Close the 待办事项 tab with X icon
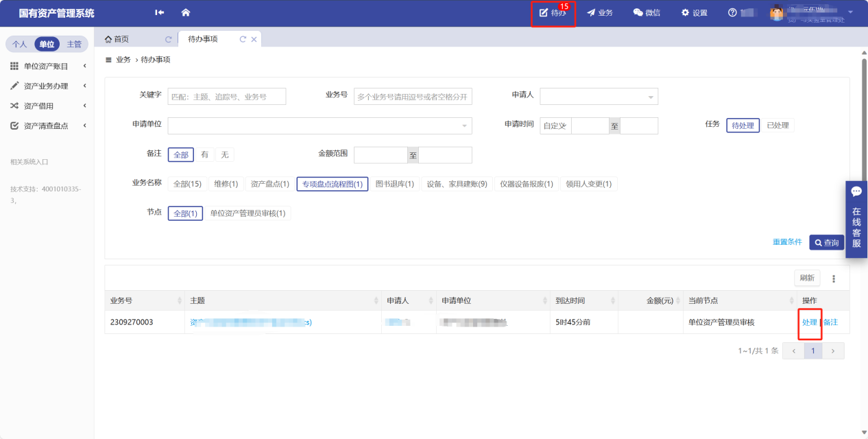 point(254,40)
